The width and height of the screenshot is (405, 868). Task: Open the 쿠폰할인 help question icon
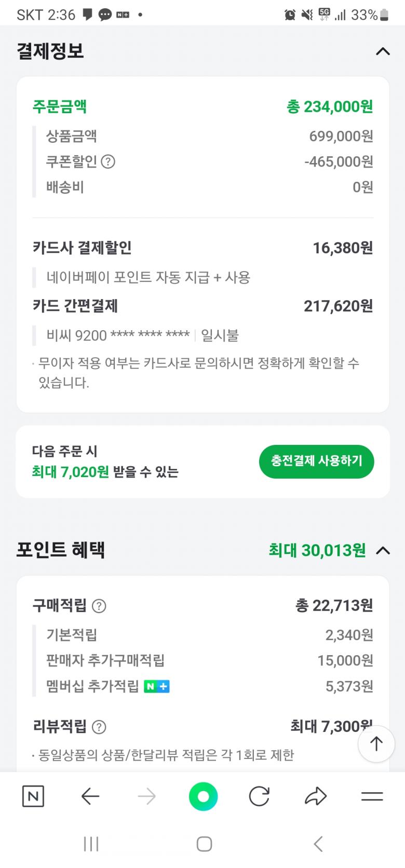108,162
